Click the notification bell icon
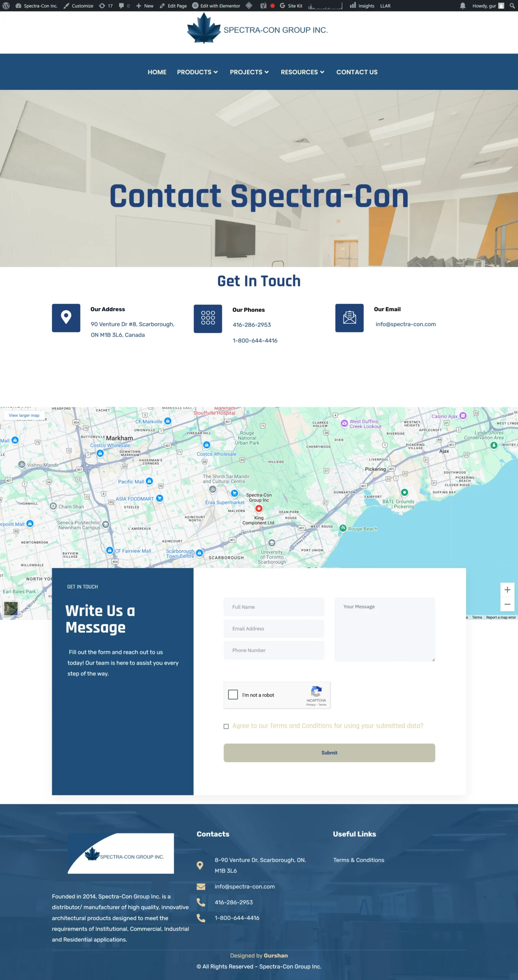The height and width of the screenshot is (980, 518). point(463,6)
